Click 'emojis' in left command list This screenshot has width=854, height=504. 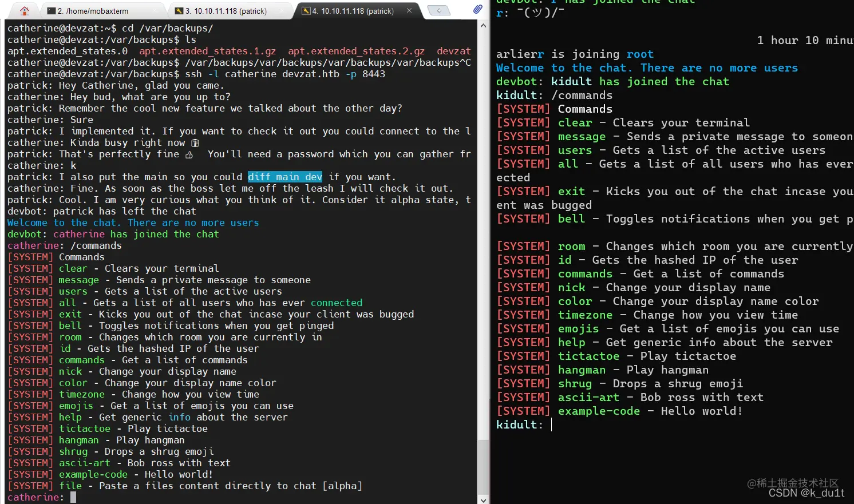[x=76, y=406]
